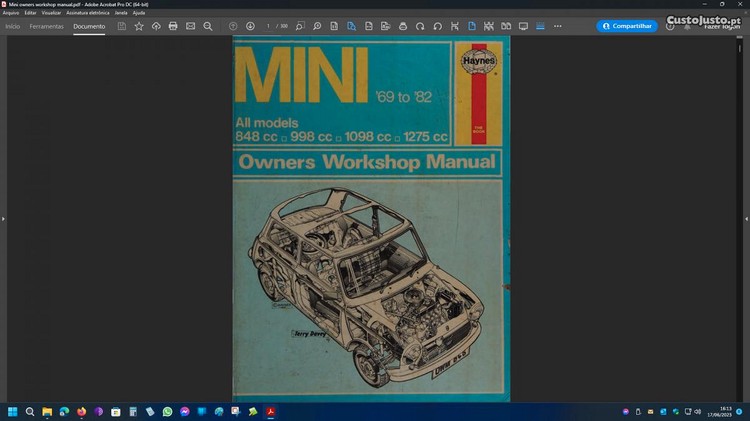The image size is (750, 421).
Task: Click the page number input field
Action: 269,26
